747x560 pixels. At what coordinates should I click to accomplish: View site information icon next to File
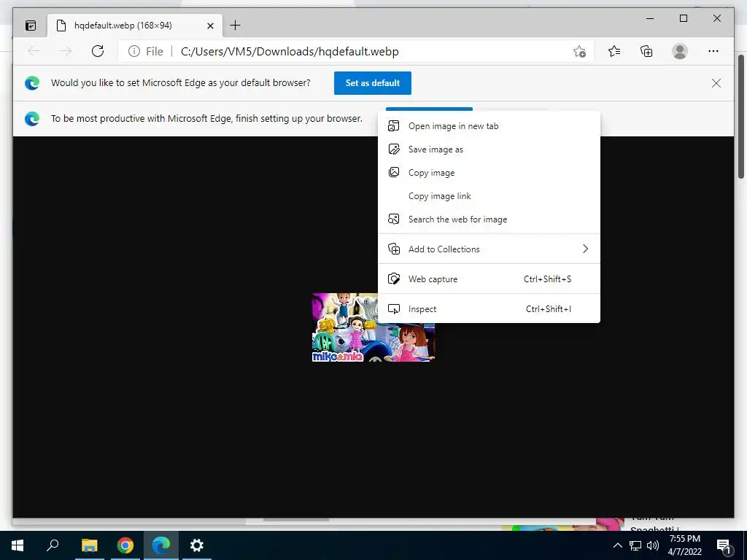(134, 52)
